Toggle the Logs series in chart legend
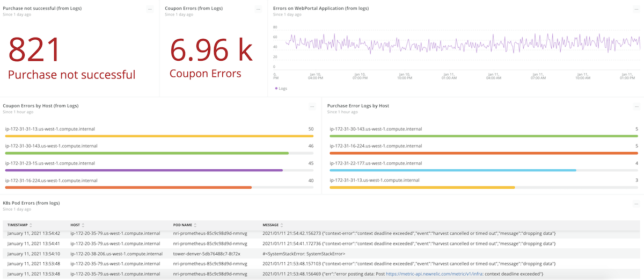Image resolution: width=644 pixels, height=280 pixels. pyautogui.click(x=281, y=88)
